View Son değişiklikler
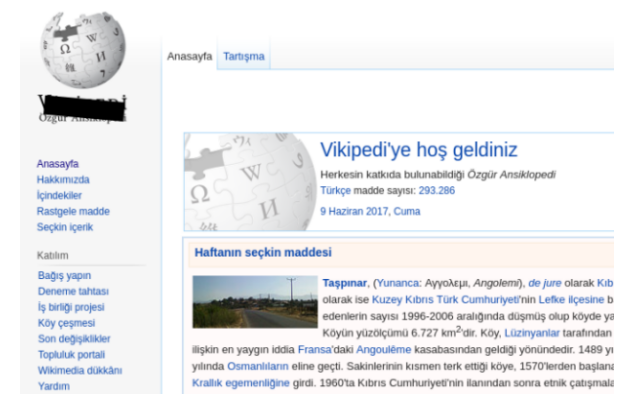The height and width of the screenshot is (400, 640). (x=74, y=339)
